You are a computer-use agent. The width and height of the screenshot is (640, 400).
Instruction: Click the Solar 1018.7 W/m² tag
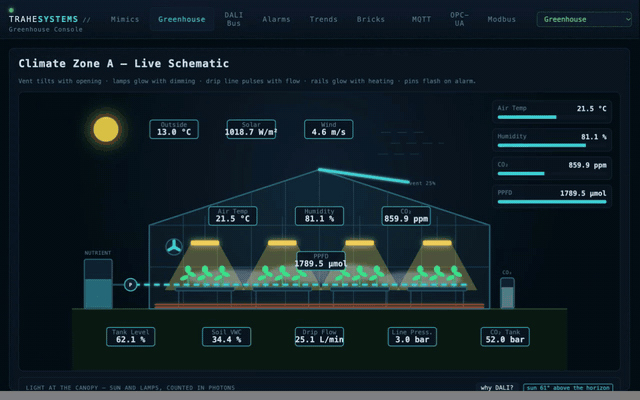(x=251, y=129)
